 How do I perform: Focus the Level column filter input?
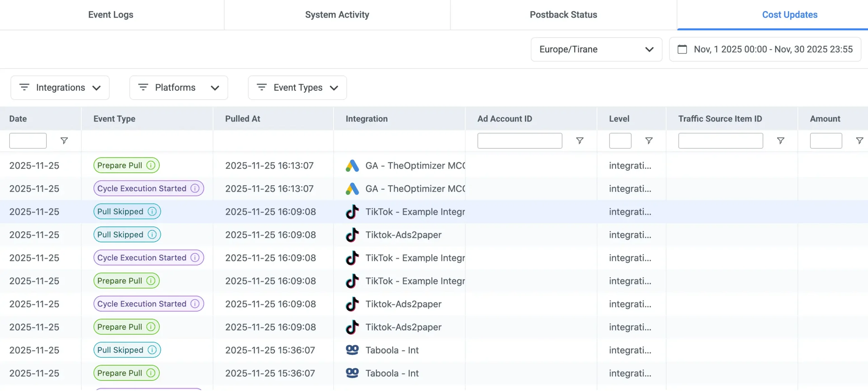coord(620,141)
